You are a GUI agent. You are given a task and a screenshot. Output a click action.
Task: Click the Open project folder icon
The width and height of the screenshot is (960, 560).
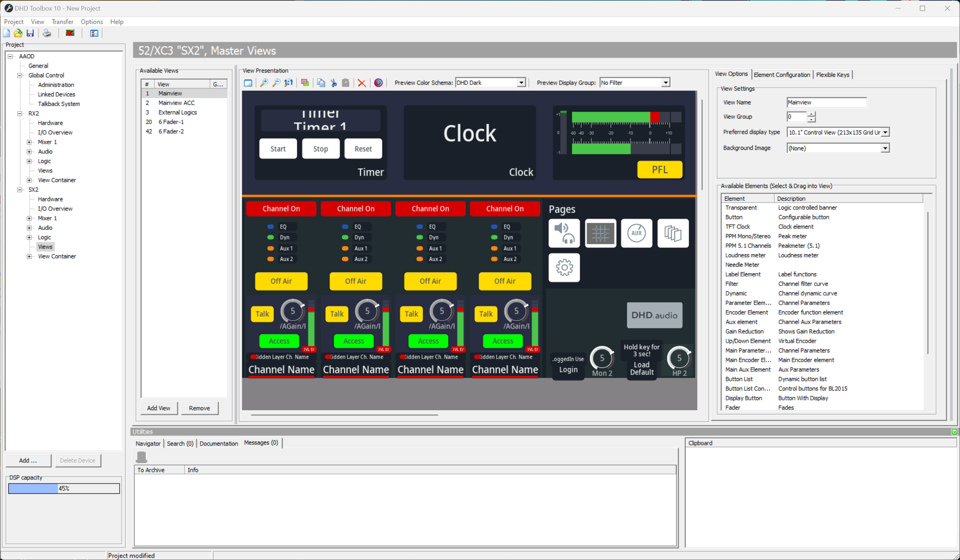[18, 33]
